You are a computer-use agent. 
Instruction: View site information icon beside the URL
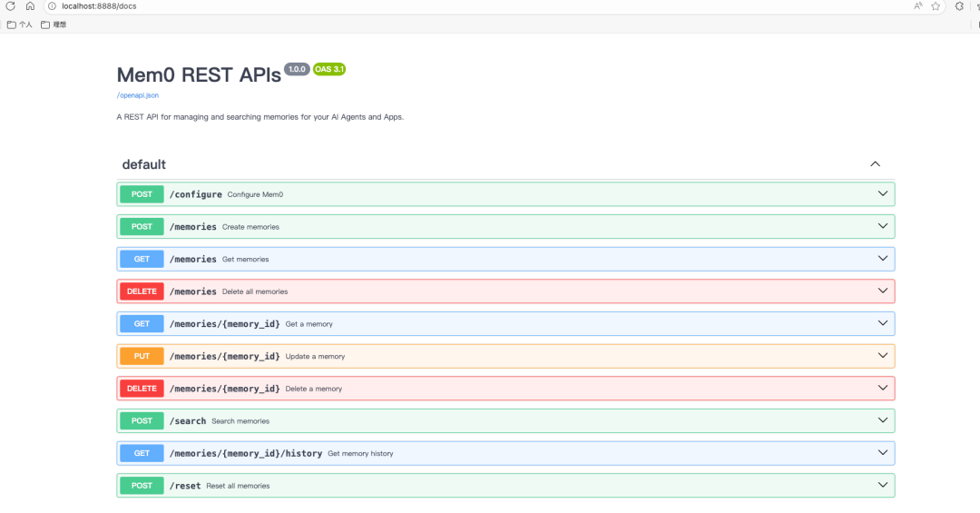tap(53, 6)
